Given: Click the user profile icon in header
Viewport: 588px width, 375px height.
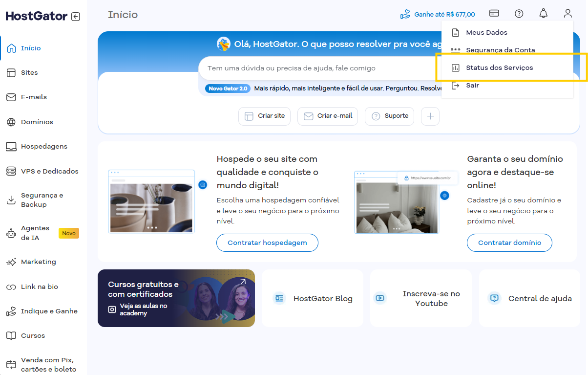Looking at the screenshot, I should click(567, 14).
